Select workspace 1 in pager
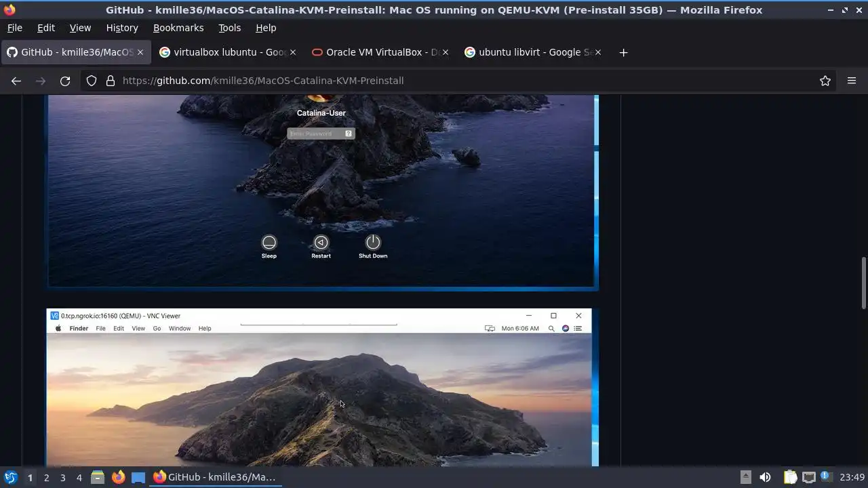Image resolution: width=868 pixels, height=488 pixels. coord(30,478)
